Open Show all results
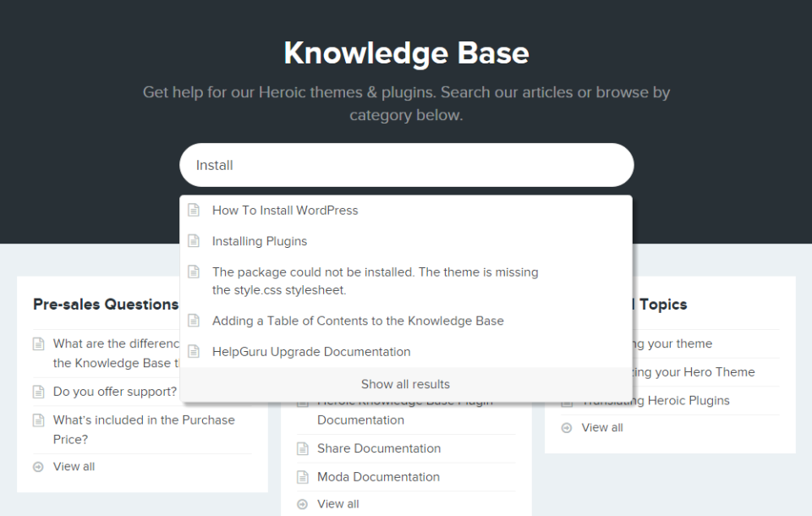The image size is (812, 516). (405, 383)
